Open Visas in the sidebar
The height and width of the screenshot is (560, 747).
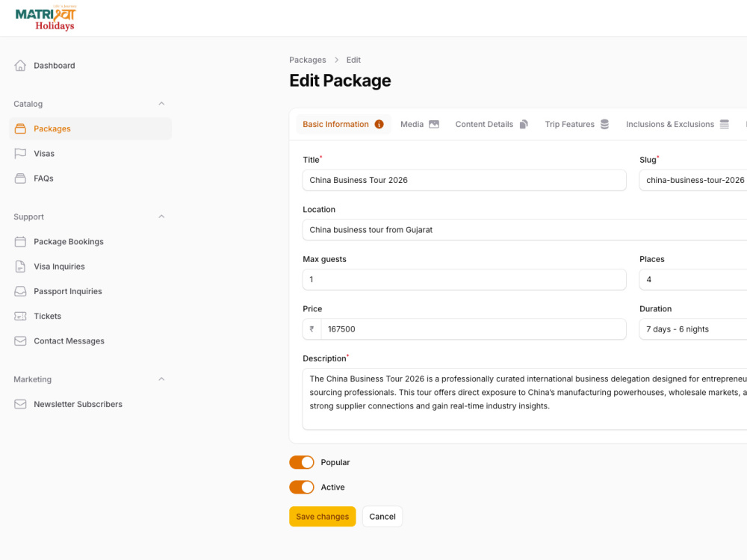click(90, 153)
